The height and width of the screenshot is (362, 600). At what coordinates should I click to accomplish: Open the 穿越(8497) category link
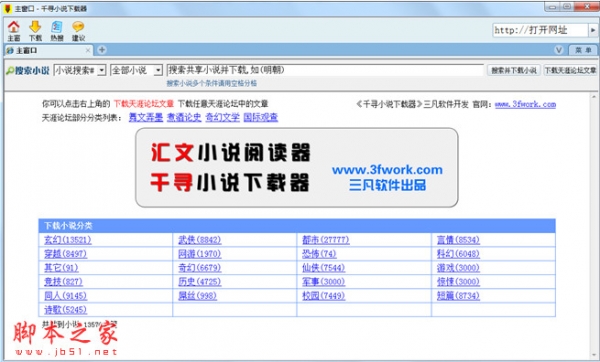[x=65, y=254]
